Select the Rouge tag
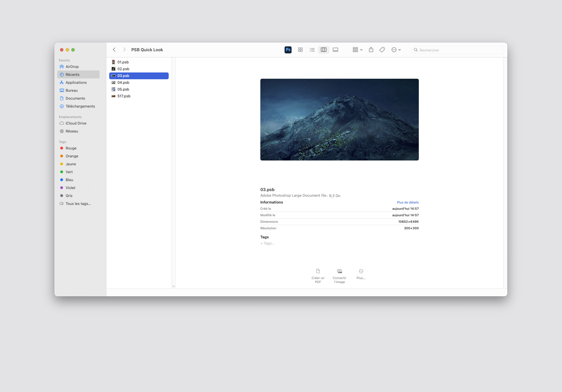Viewport: 562px width, 392px height. [x=71, y=148]
